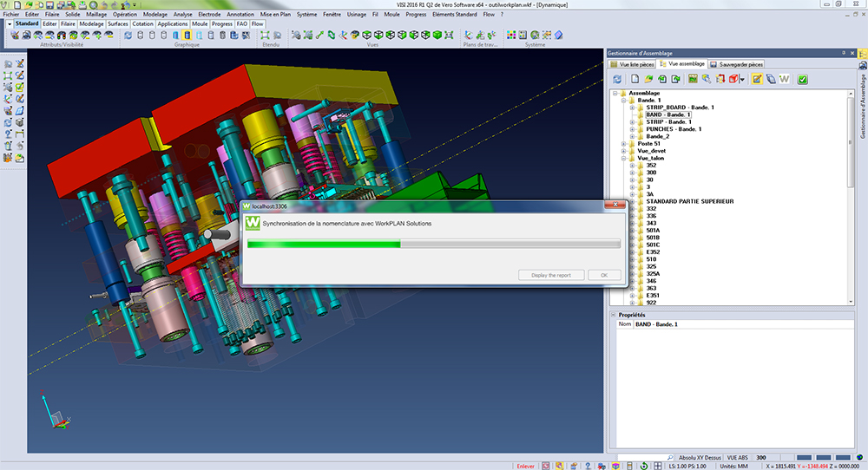Switch to the Vue liste pièces tab
The width and height of the screenshot is (868, 470).
(x=632, y=64)
